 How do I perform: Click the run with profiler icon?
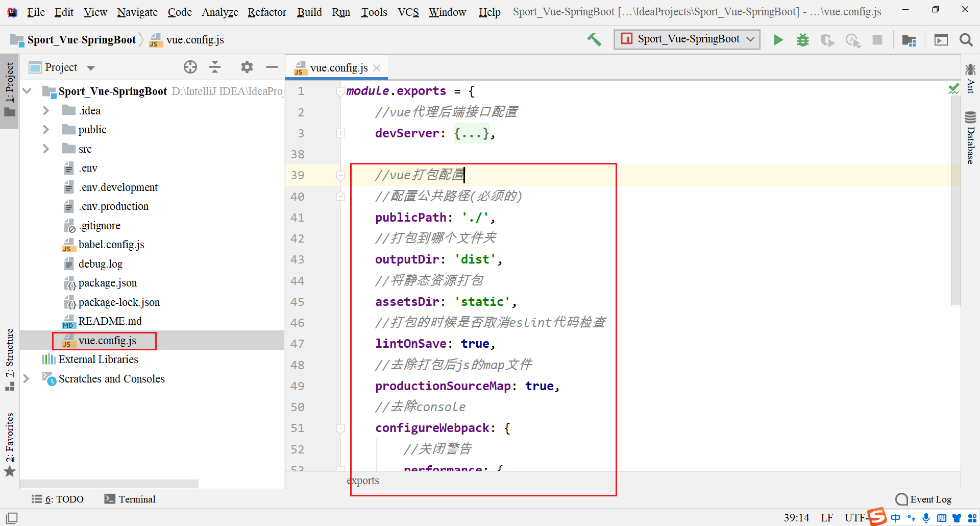(853, 40)
